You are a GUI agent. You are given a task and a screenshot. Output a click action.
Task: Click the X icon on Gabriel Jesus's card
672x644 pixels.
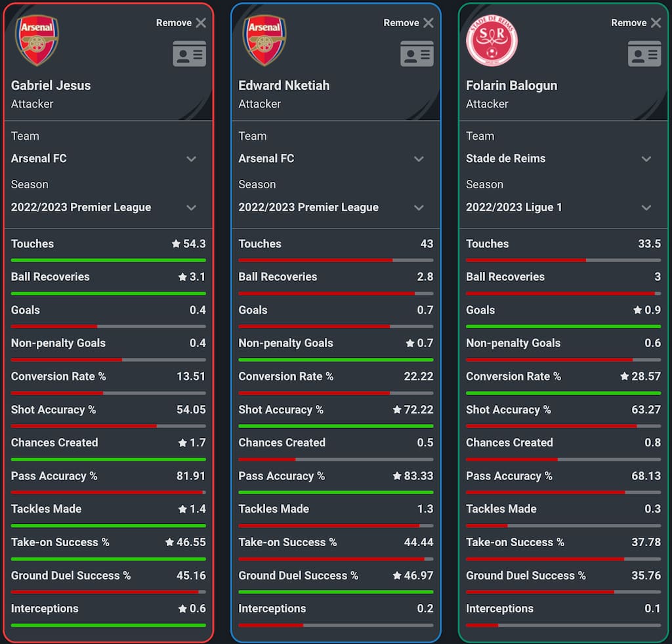[x=201, y=23]
